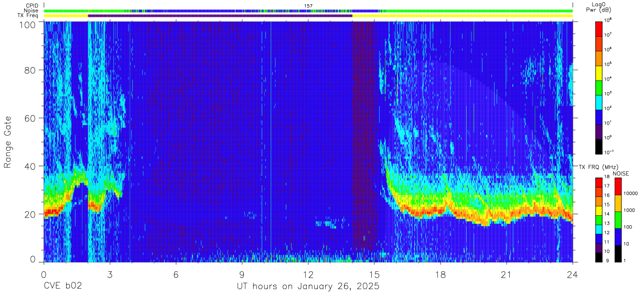Screen dimensions: 644x297
Task: Click the CPID value 157
Action: [x=308, y=6]
